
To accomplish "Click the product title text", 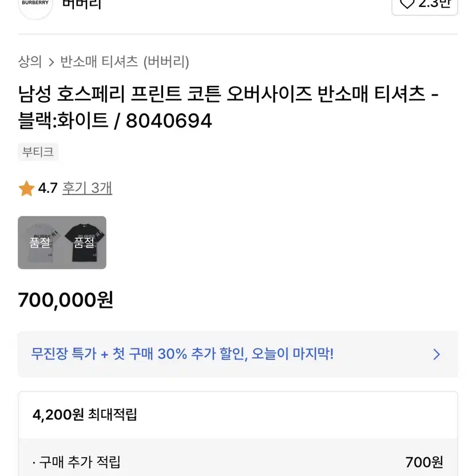I will point(228,107).
